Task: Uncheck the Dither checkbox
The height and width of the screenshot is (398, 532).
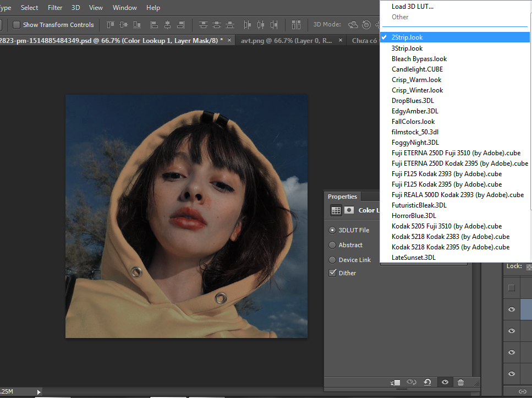Action: 332,273
